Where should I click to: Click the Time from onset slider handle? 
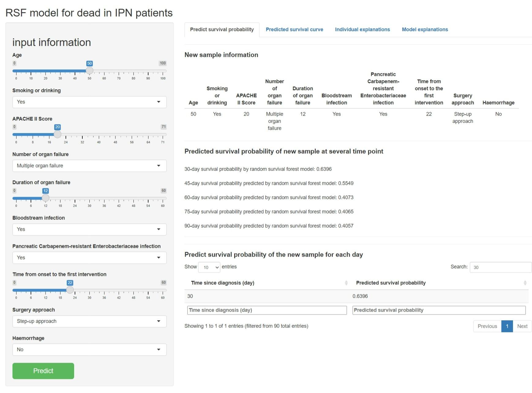point(70,290)
